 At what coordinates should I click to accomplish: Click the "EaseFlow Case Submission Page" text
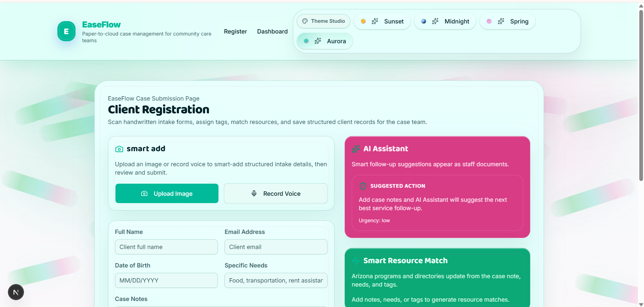coord(154,99)
